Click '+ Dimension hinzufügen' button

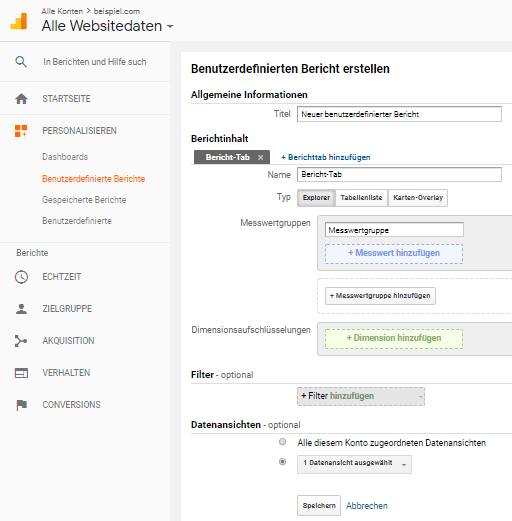[x=394, y=339]
